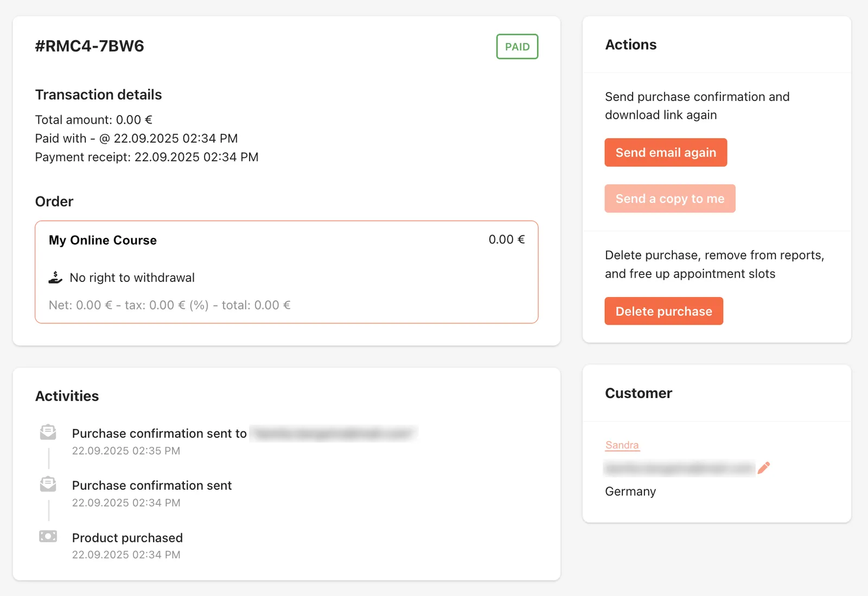Click the Net / tax / total summary line
868x596 pixels.
tap(169, 305)
